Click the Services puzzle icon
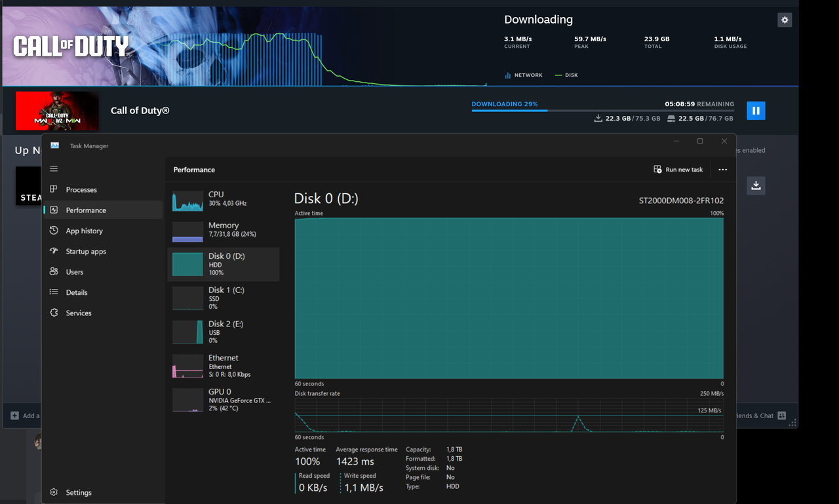 tap(54, 313)
